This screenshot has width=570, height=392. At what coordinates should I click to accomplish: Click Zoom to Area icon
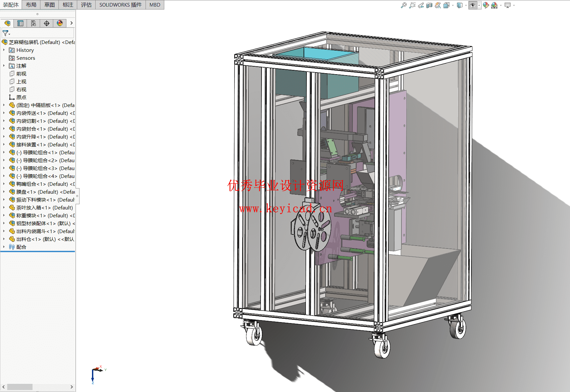click(x=412, y=5)
